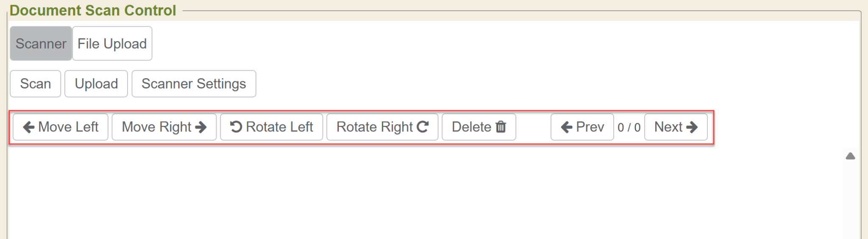Click the counter-clockwise Rotate Left icon

236,127
